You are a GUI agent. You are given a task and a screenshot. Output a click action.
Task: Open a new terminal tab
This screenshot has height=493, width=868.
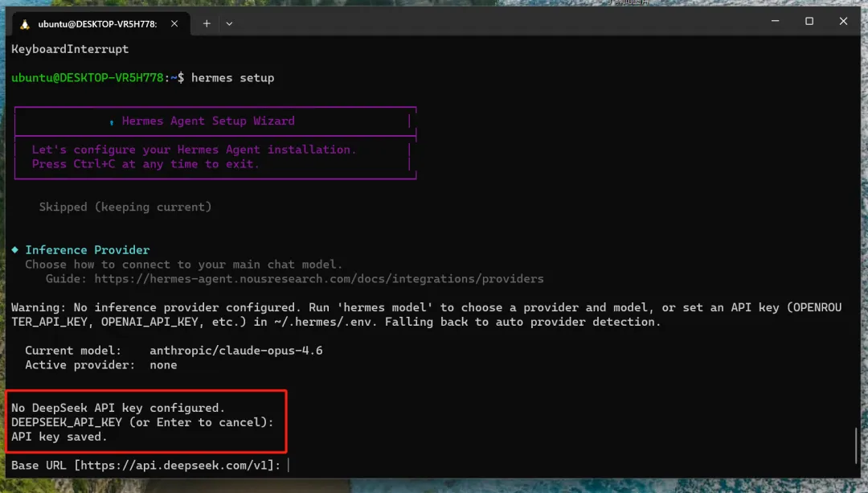207,24
